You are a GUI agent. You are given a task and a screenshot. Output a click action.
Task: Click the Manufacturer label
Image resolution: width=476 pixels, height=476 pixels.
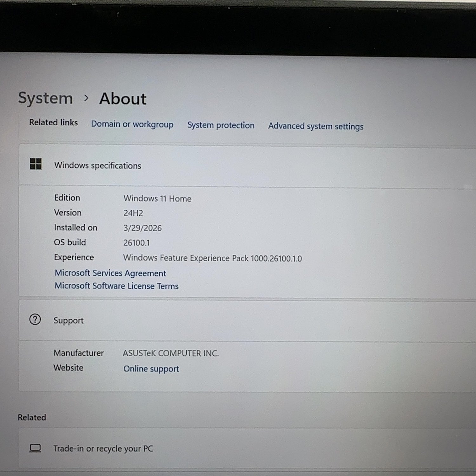(79, 353)
